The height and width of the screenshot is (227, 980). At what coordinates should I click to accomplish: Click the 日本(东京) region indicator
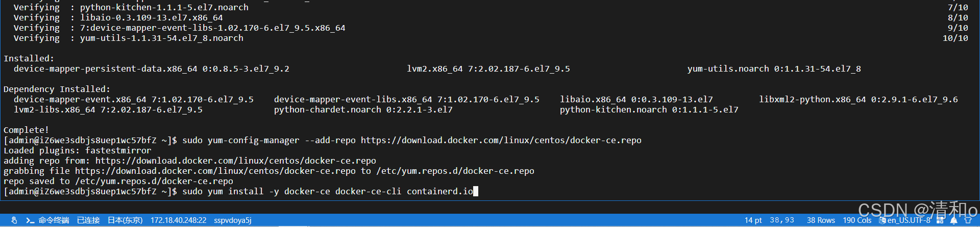125,220
